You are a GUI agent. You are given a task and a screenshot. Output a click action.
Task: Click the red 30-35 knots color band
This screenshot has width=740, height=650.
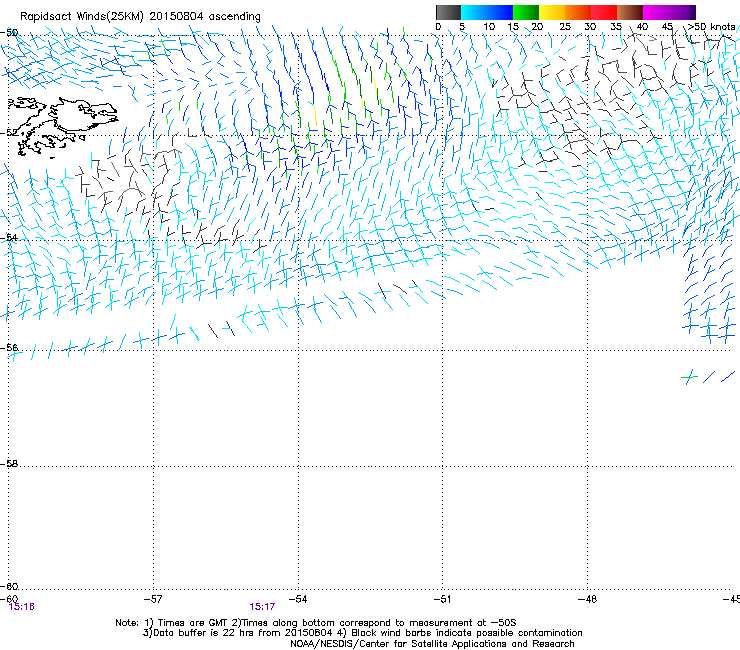click(604, 12)
